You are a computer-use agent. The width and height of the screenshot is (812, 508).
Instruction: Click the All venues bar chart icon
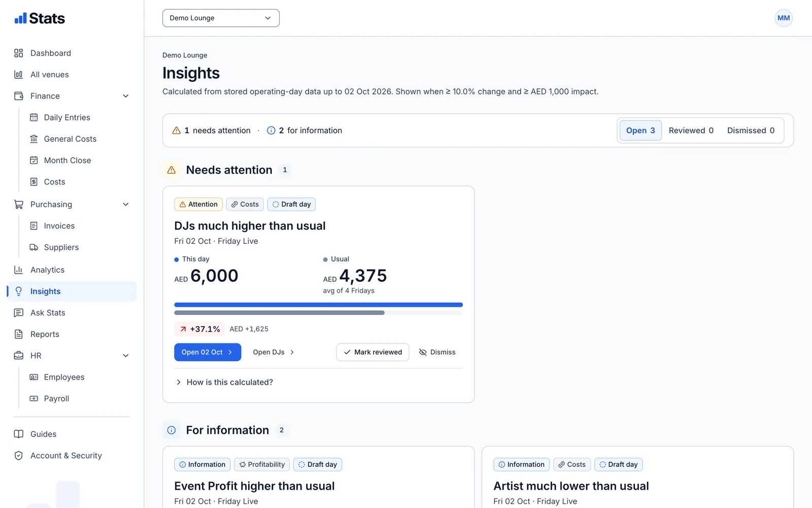pyautogui.click(x=19, y=75)
